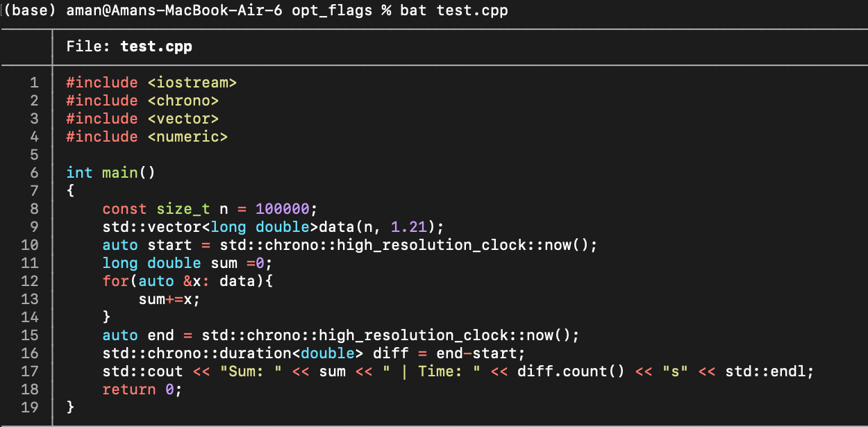
Task: Click the (base) conda environment indicator
Action: point(31,12)
